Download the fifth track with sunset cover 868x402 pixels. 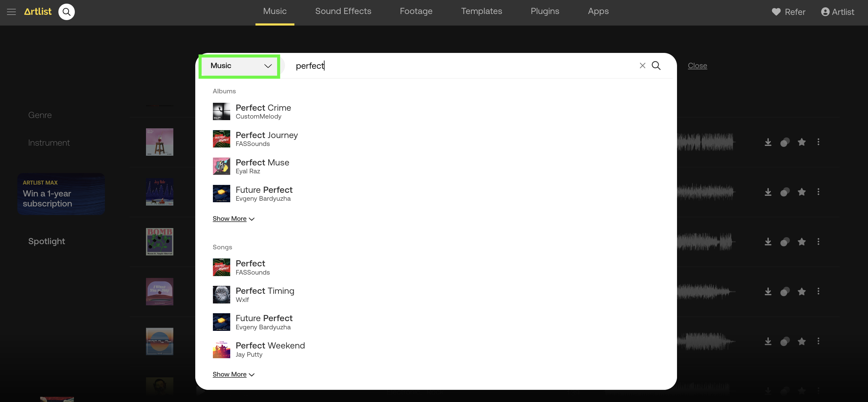pos(768,341)
